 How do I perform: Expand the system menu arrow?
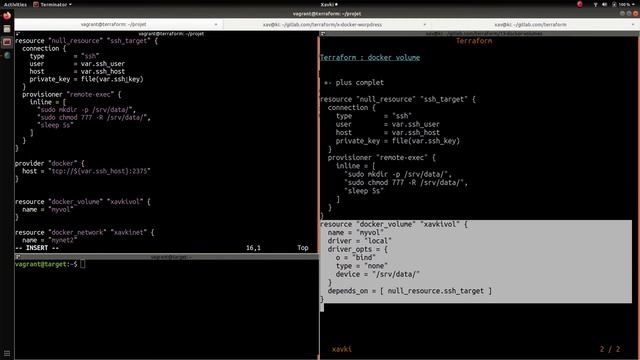click(634, 4)
